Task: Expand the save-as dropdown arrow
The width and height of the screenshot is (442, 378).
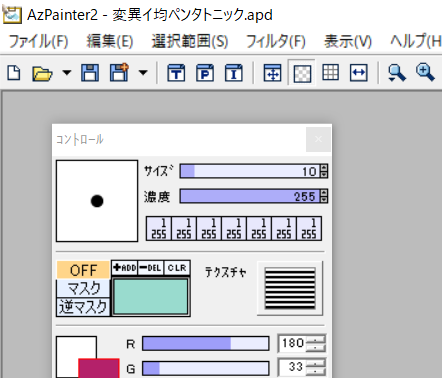Action: point(143,72)
